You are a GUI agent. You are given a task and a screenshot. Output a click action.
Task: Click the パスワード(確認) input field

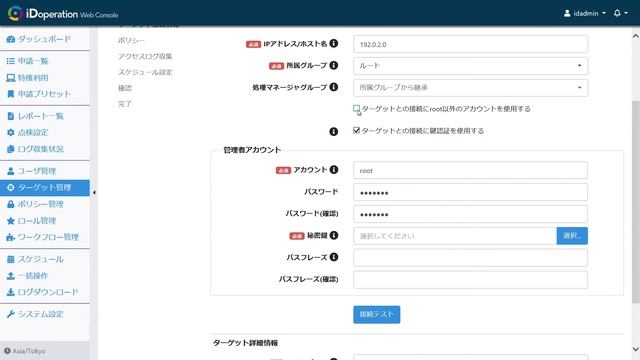click(470, 214)
